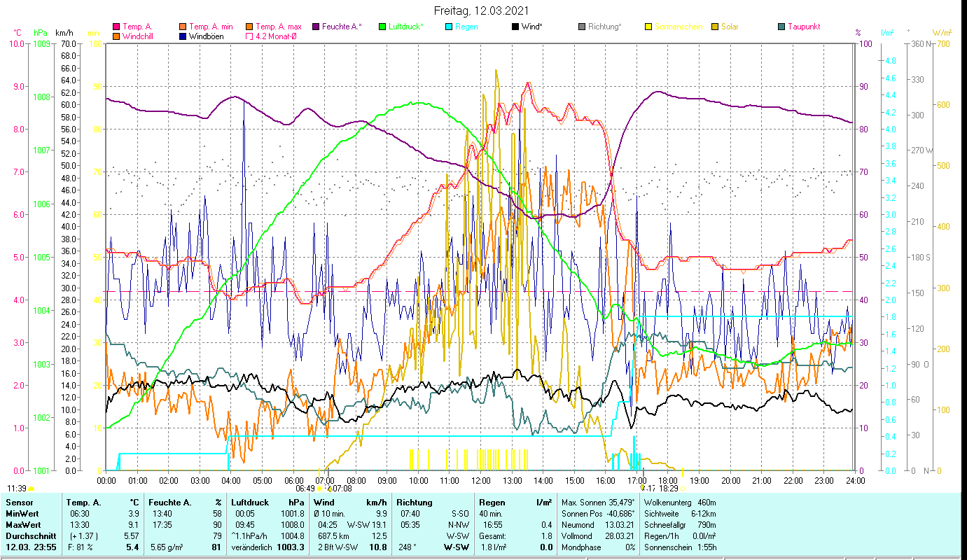Click the orange Windchill legend square
Viewport: 967px width, 560px height.
[x=116, y=36]
